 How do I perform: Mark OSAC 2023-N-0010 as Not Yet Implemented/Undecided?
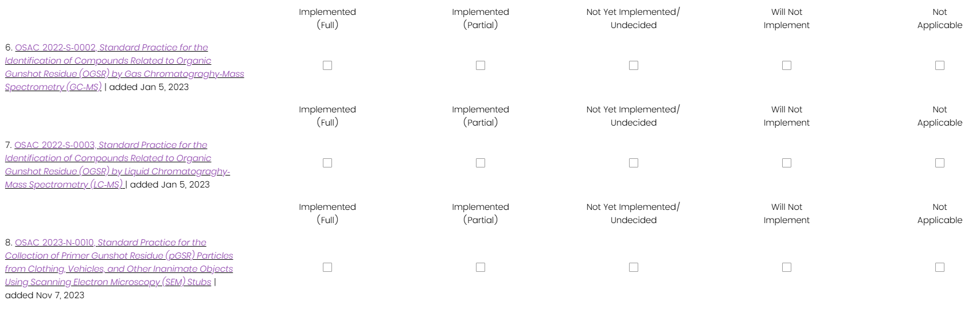tap(634, 267)
